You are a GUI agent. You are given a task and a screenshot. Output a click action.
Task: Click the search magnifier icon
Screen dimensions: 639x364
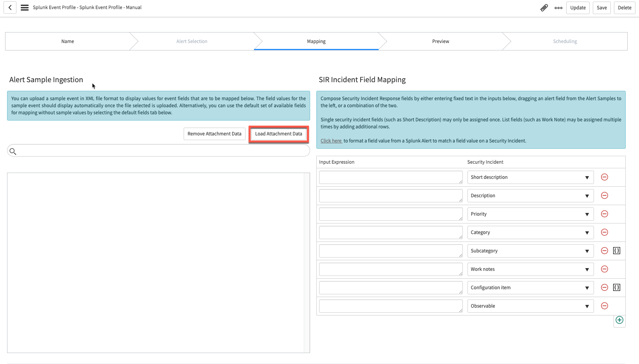[x=13, y=151]
